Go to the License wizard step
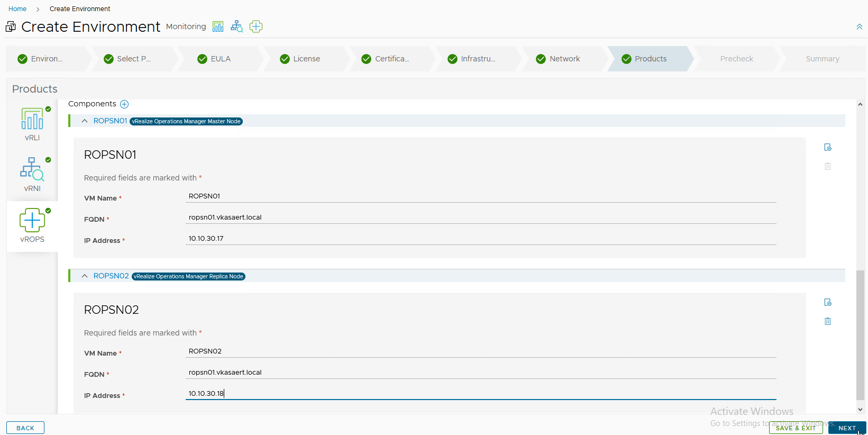868x435 pixels. coord(306,59)
